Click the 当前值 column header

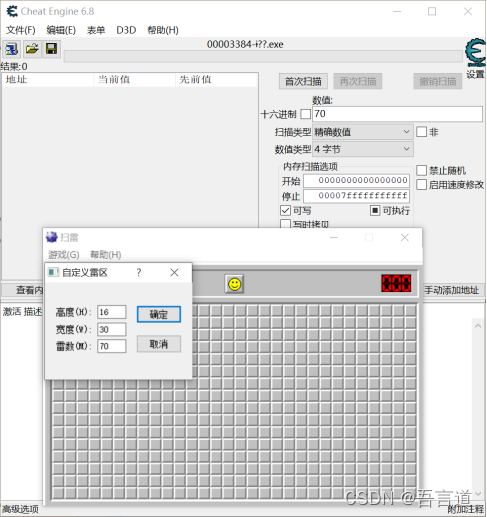click(x=135, y=80)
